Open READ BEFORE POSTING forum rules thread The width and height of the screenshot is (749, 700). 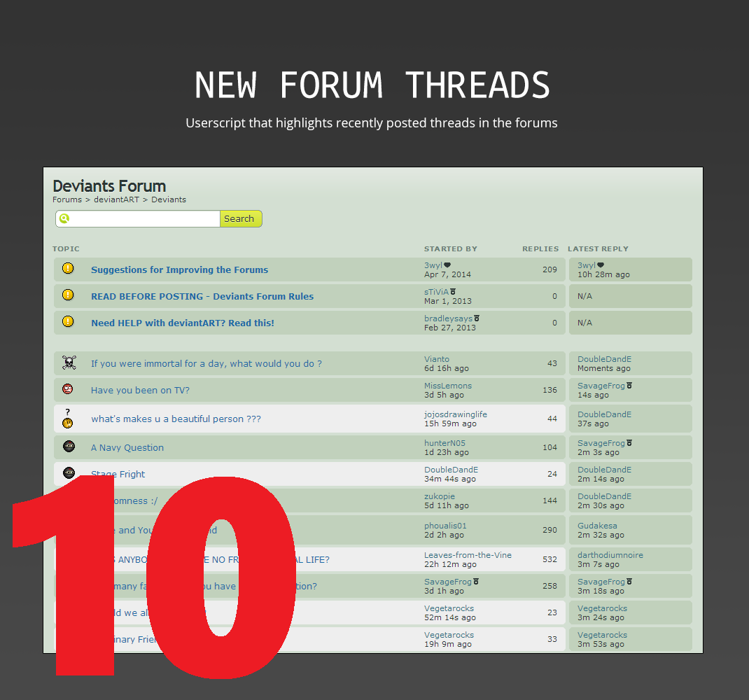point(202,297)
